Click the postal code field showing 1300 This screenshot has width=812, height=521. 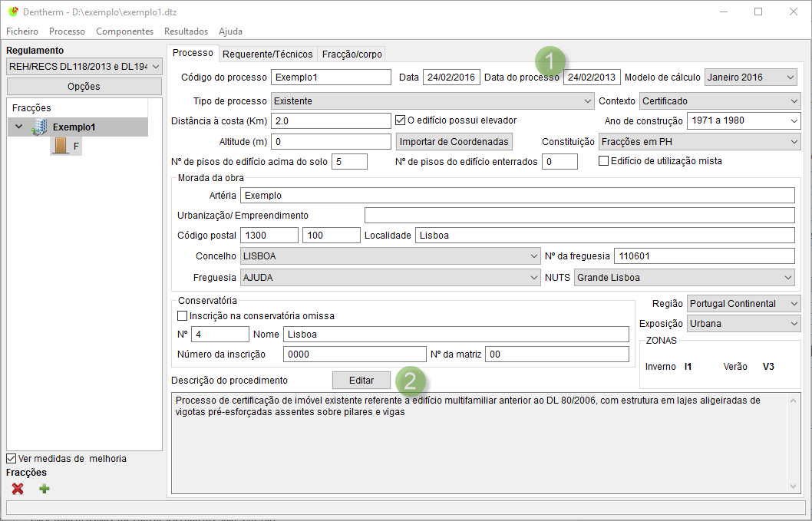click(269, 235)
